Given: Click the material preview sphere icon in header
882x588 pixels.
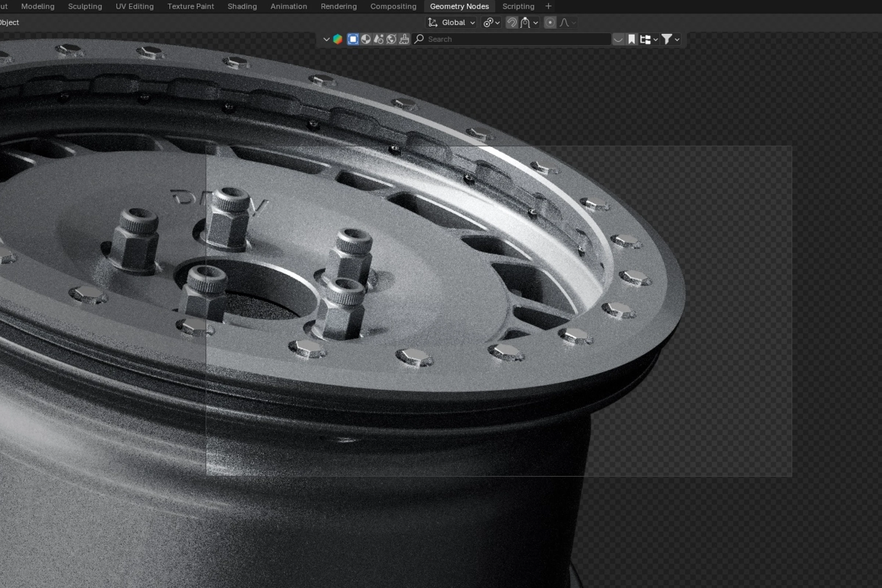Looking at the screenshot, I should (366, 39).
